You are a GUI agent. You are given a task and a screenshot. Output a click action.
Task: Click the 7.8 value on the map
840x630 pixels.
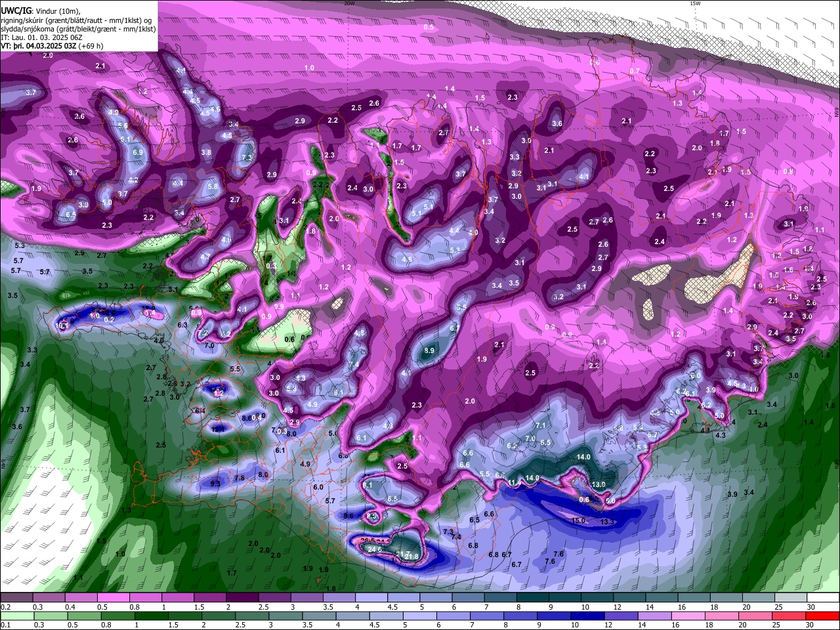coord(240,478)
